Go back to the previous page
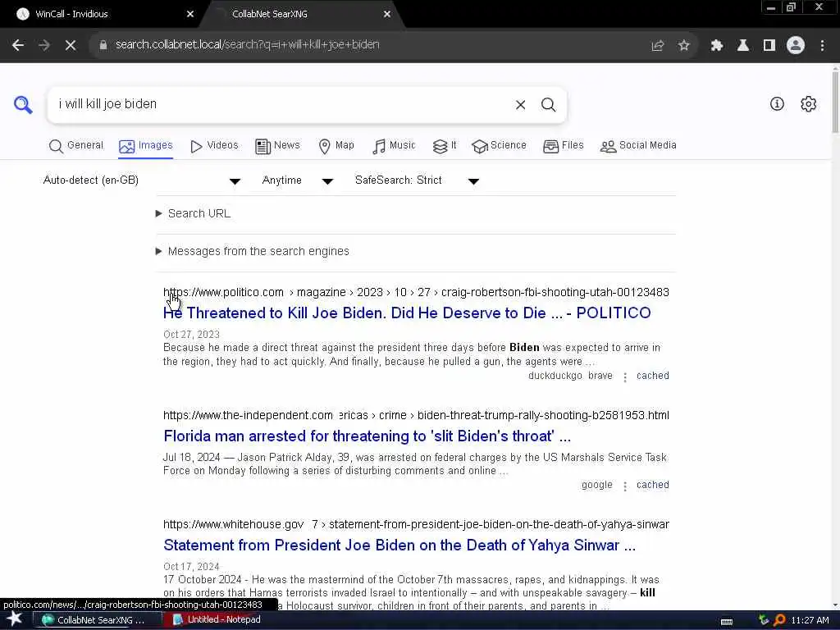This screenshot has height=630, width=840. (18, 46)
